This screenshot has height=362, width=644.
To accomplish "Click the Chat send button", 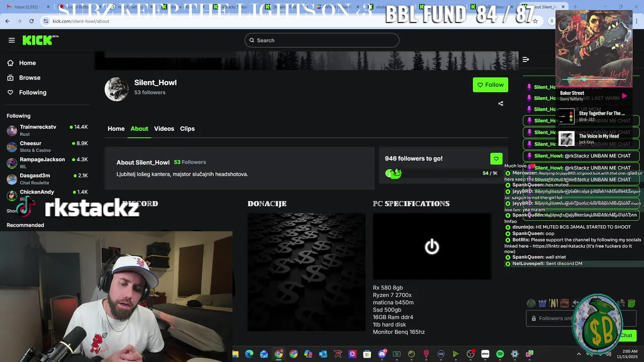I will click(x=626, y=335).
